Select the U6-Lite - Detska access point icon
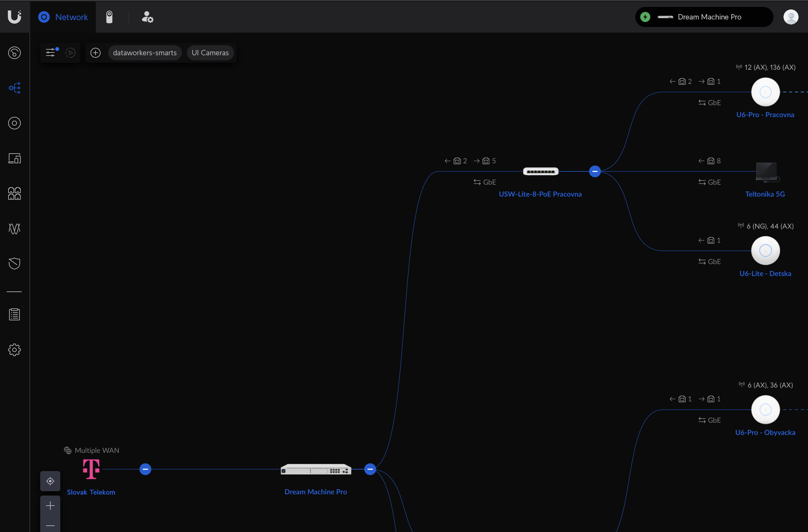808x532 pixels. [765, 251]
